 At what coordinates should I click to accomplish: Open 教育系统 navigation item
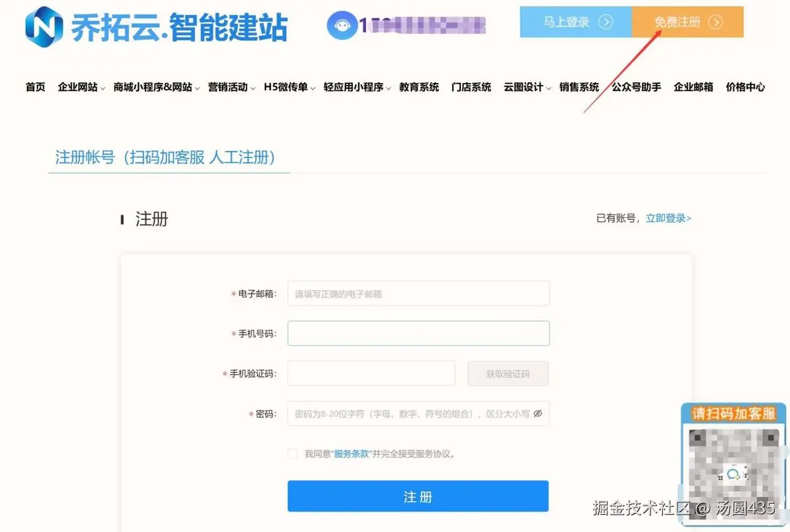click(x=419, y=87)
